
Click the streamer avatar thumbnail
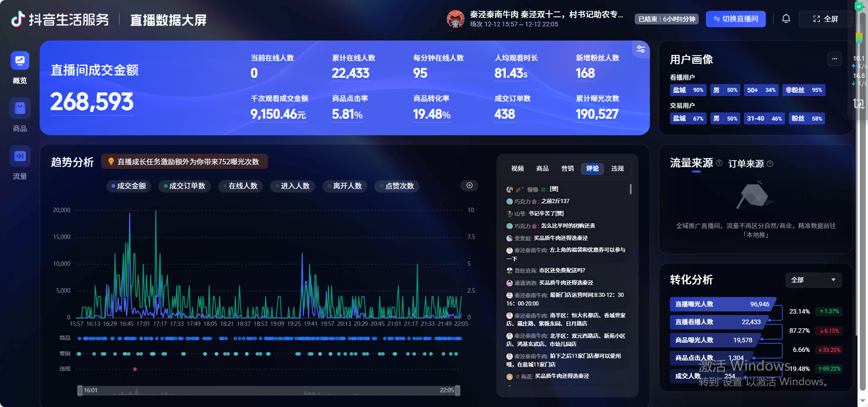pos(455,19)
